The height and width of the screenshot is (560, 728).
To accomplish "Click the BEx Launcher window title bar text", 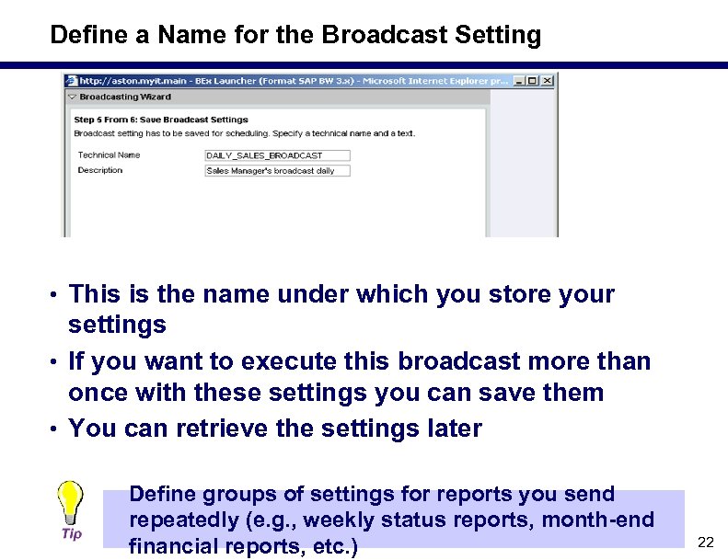I will [294, 81].
